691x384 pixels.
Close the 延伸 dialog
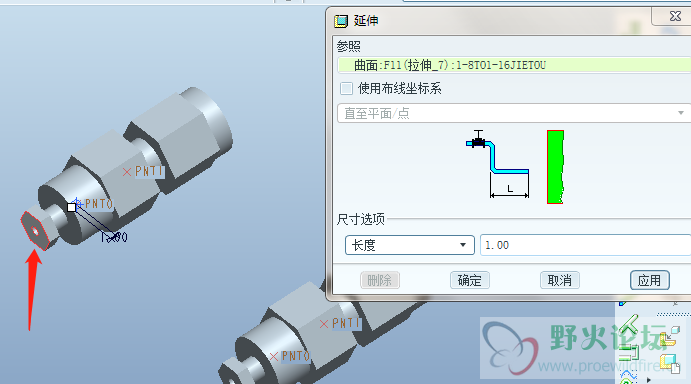(x=675, y=16)
